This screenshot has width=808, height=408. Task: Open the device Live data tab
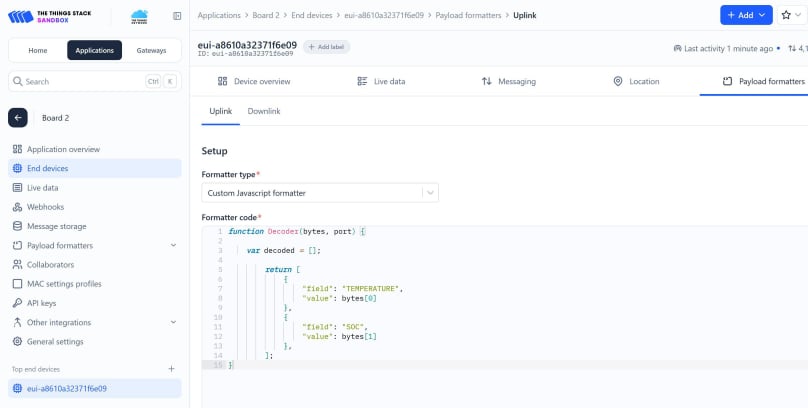click(381, 81)
